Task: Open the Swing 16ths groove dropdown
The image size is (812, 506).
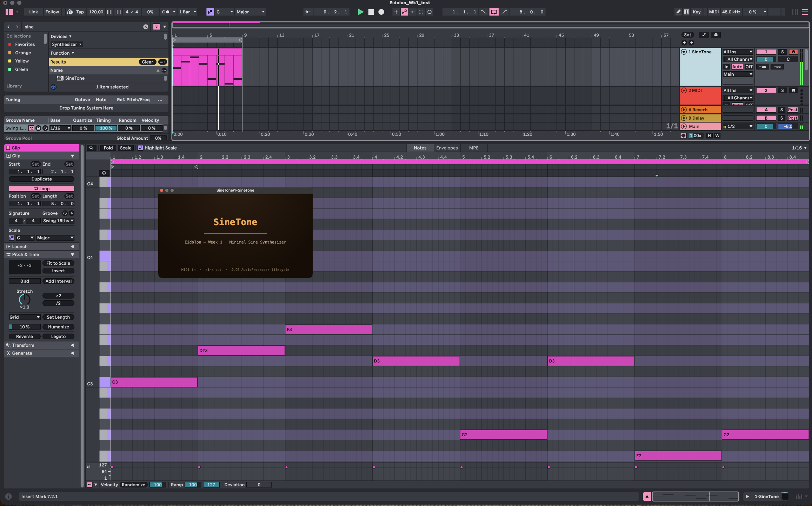Action: coord(58,221)
